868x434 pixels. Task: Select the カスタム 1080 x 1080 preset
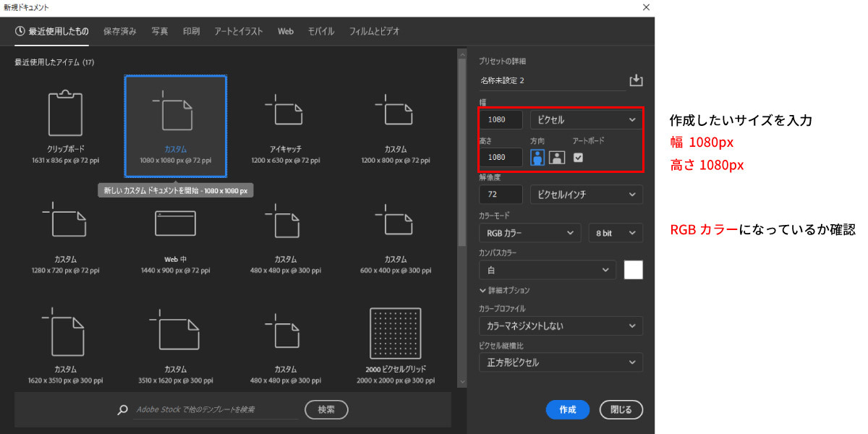click(176, 125)
